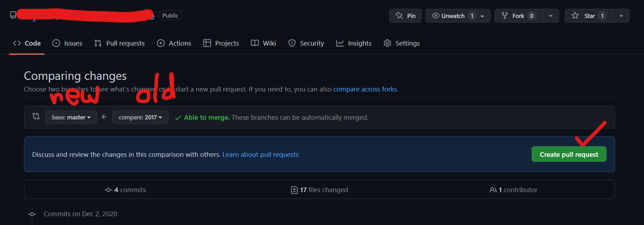Viewport: 644px width, 225px height.
Task: Click the Settings gear icon in nav
Action: (387, 43)
